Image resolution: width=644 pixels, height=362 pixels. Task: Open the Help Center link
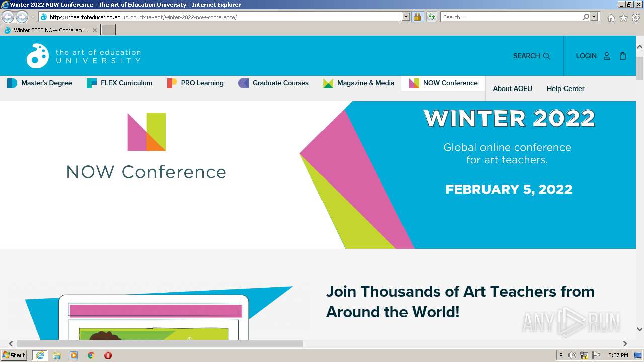(566, 88)
